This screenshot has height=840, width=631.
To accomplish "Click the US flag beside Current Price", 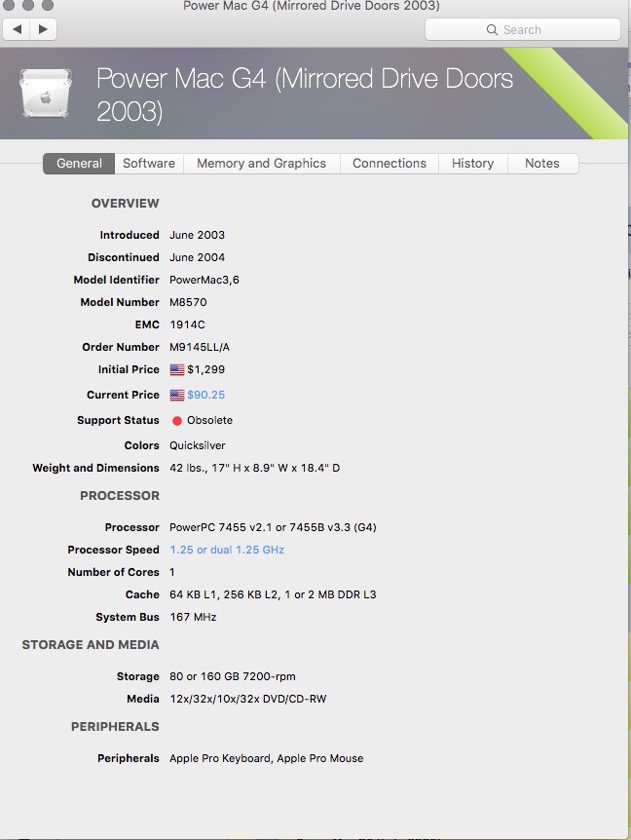I will (177, 395).
